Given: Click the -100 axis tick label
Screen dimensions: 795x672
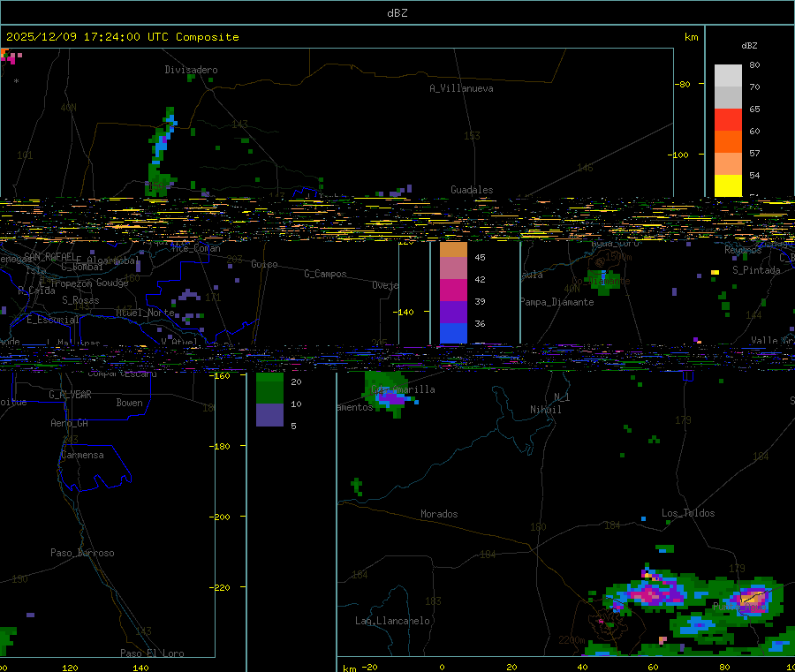Looking at the screenshot, I should [678, 155].
